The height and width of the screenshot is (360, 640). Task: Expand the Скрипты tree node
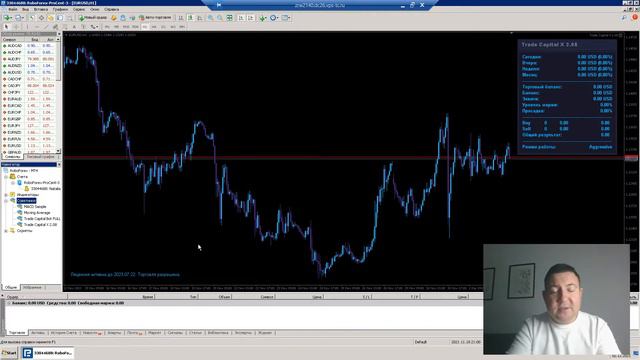point(6,231)
